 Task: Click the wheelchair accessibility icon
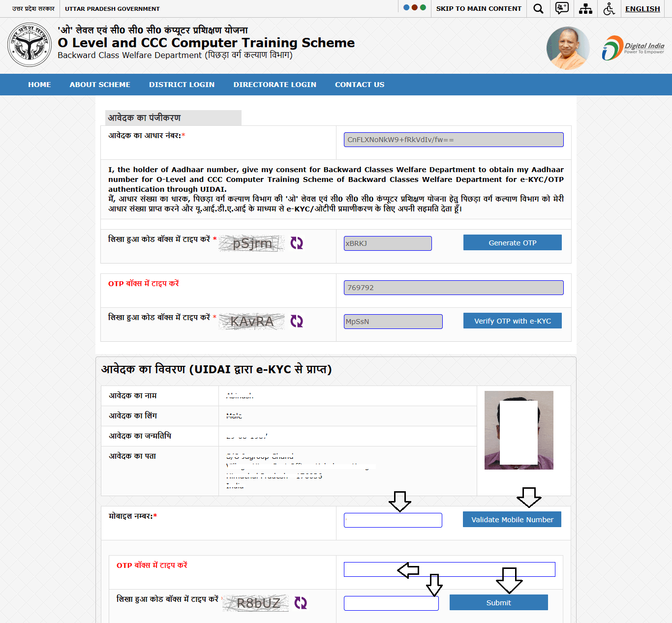coord(609,9)
